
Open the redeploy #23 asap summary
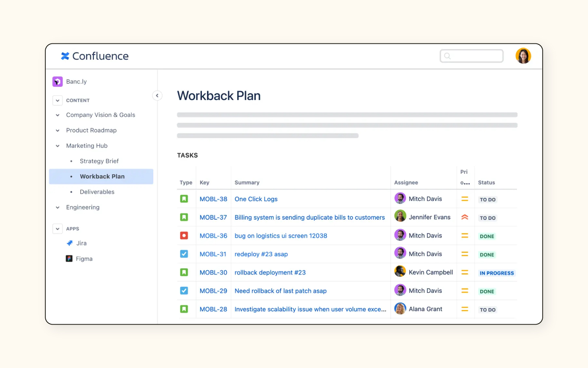tap(261, 254)
